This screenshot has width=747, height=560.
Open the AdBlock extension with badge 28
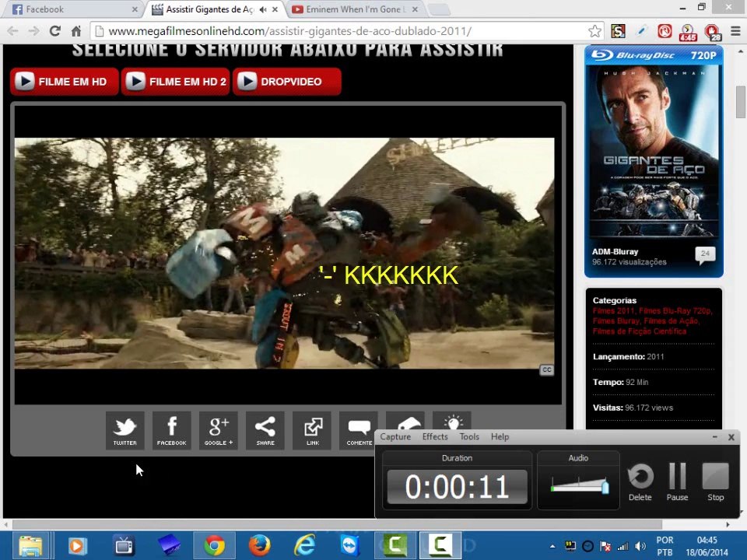(x=712, y=33)
